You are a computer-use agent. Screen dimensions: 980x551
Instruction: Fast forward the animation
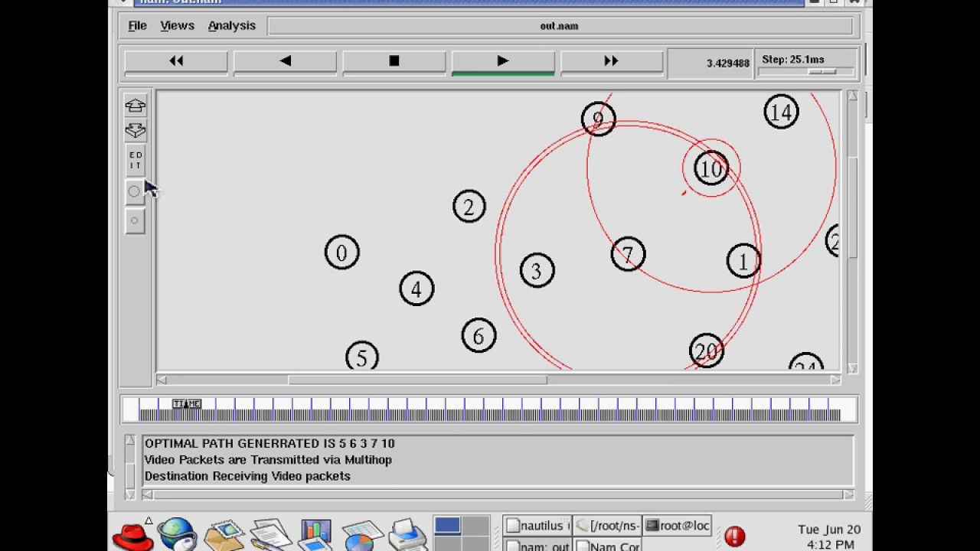(612, 61)
